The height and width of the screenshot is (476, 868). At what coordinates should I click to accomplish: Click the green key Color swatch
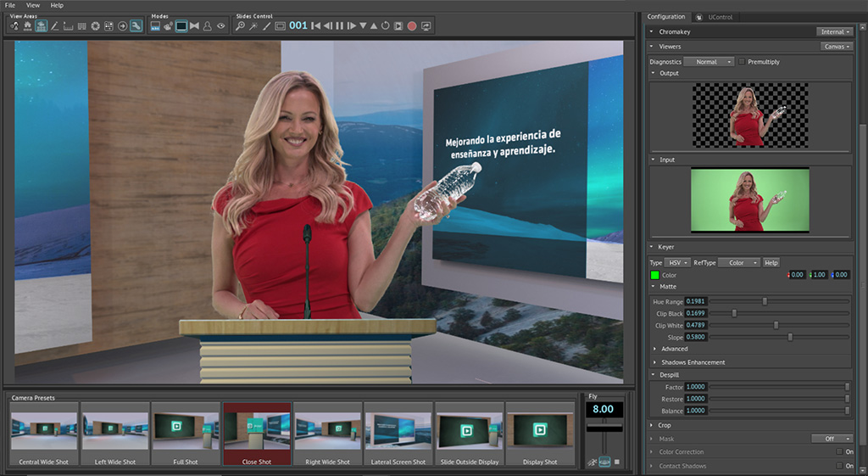654,275
